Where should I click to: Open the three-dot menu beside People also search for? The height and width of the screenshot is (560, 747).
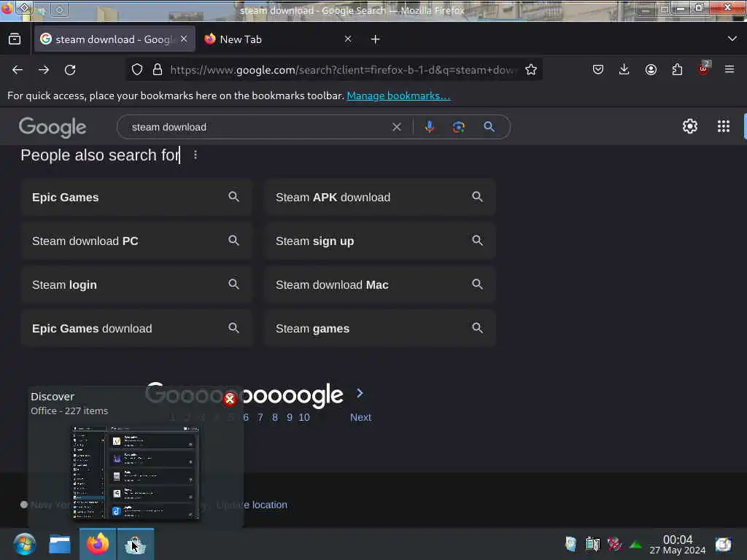tap(196, 155)
